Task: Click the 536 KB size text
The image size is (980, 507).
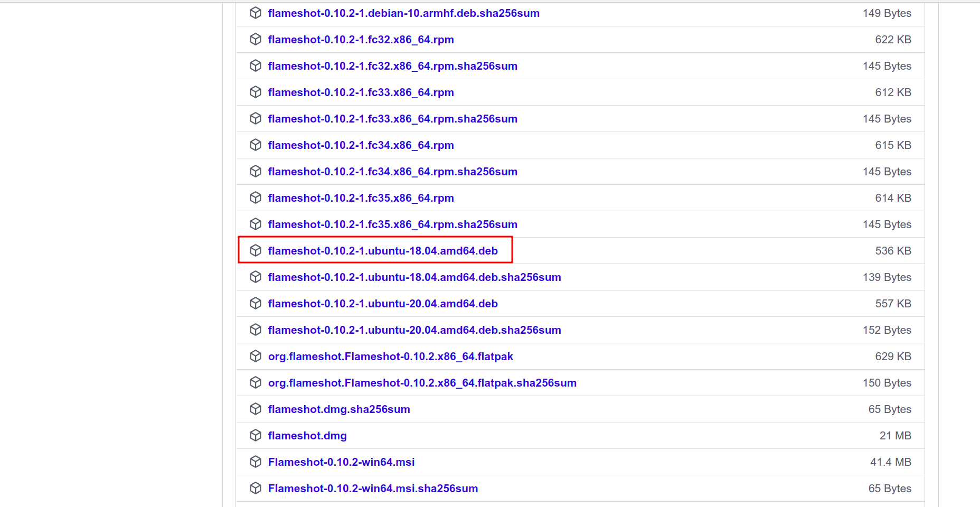Action: pyautogui.click(x=893, y=251)
